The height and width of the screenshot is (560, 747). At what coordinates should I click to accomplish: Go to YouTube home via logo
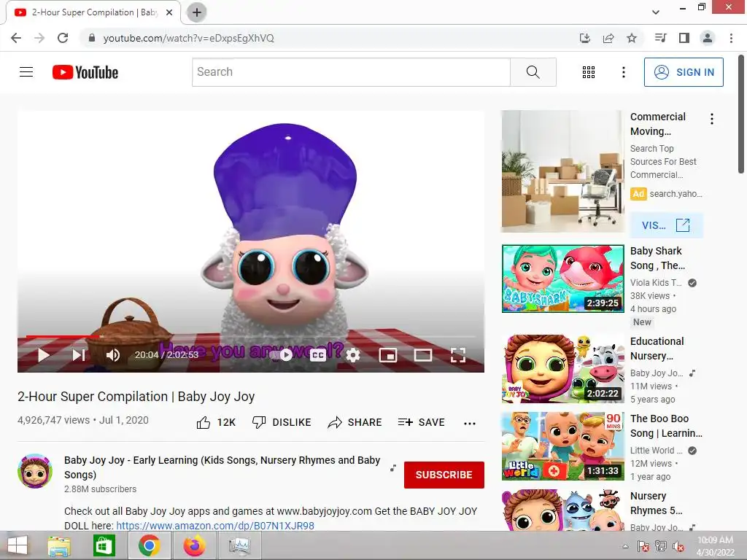85,72
